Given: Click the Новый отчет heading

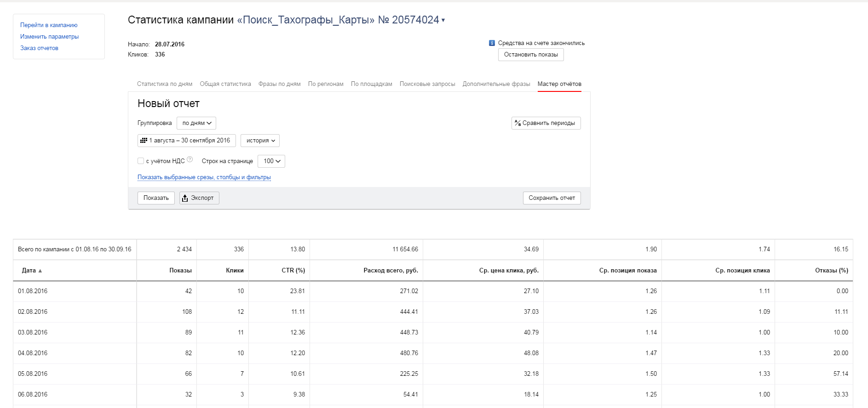Looking at the screenshot, I should pos(168,104).
